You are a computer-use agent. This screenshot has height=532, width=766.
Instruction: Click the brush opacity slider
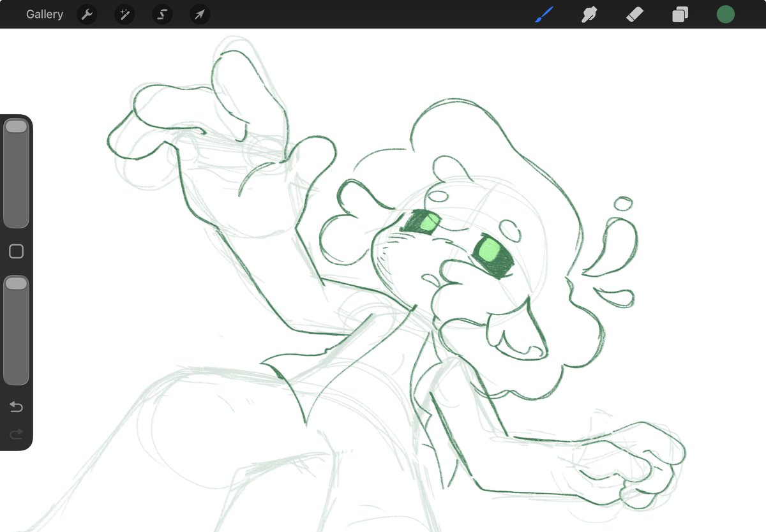[16, 330]
